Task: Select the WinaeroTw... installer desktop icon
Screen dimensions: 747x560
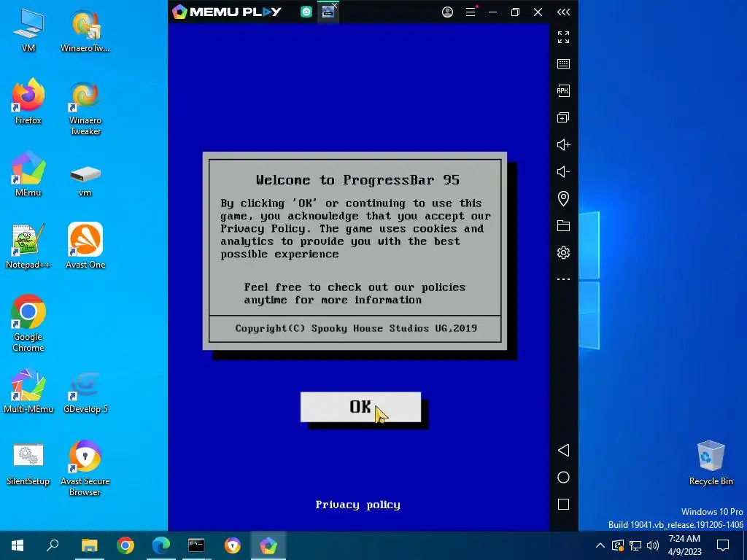Action: (x=85, y=30)
